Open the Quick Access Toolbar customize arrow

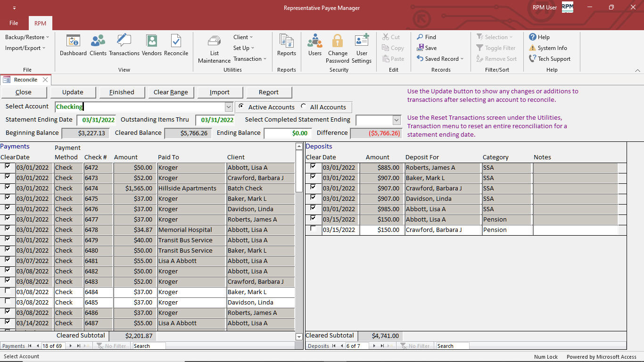[14, 8]
